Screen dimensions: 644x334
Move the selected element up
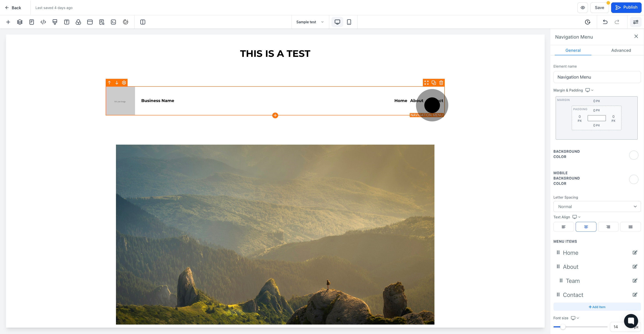coord(109,83)
